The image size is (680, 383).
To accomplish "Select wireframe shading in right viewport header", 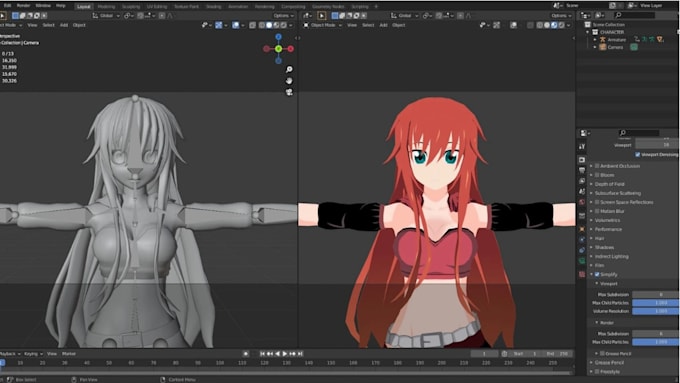I will 539,25.
